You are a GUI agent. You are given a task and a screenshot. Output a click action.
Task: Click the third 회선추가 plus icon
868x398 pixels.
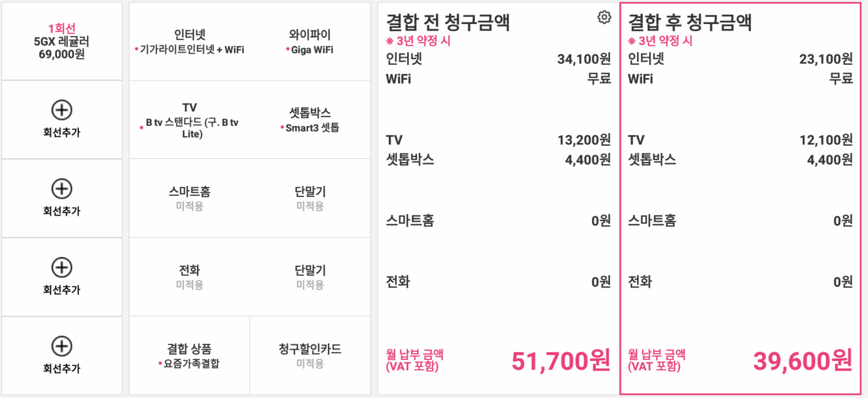point(63,268)
